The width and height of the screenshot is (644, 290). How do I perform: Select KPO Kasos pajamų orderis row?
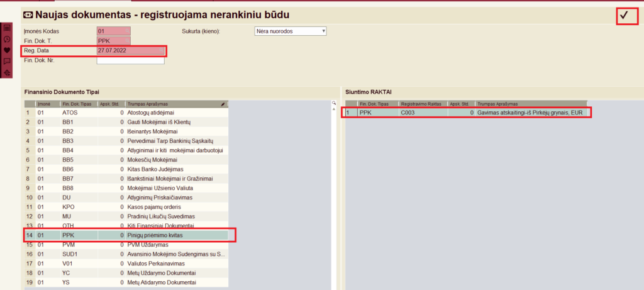(126, 206)
